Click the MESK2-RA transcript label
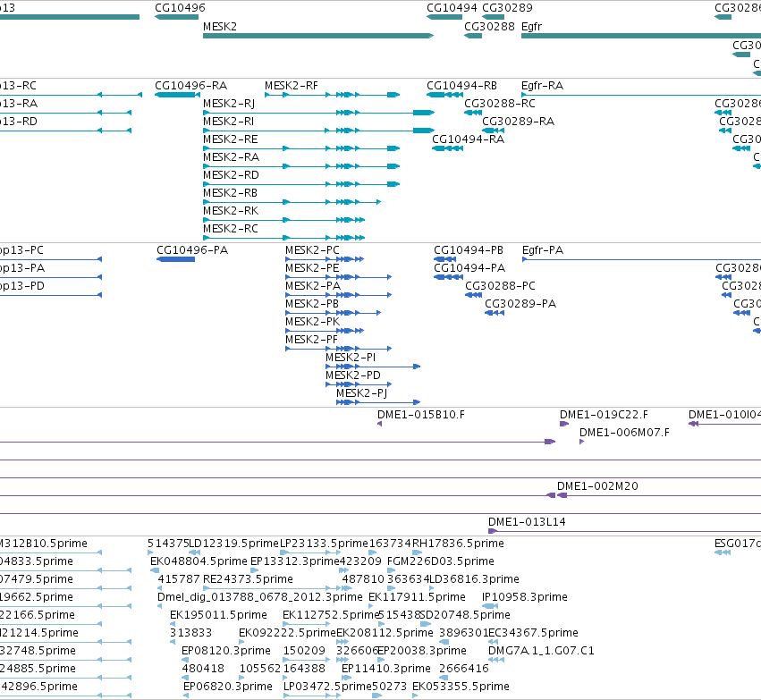The width and height of the screenshot is (761, 700). (x=231, y=157)
